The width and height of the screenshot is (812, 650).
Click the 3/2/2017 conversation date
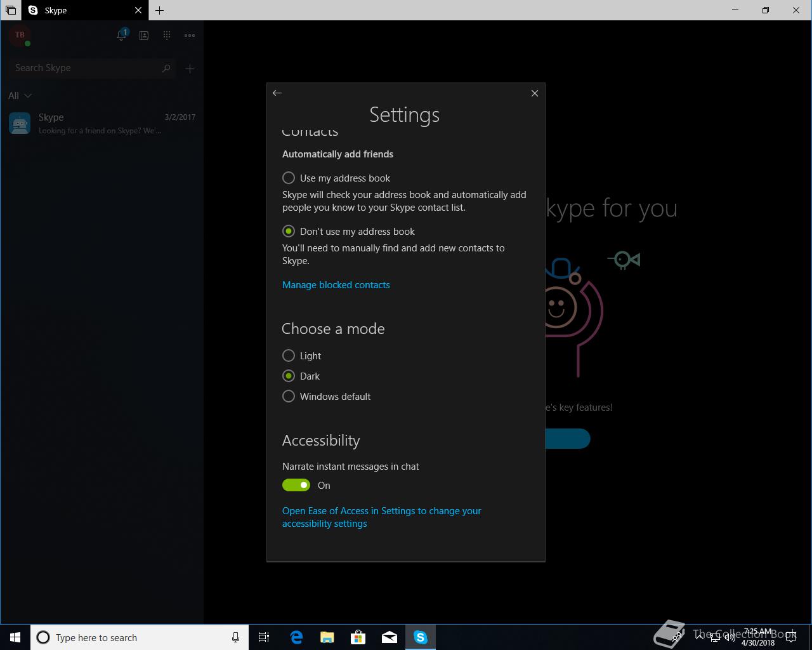(x=180, y=117)
